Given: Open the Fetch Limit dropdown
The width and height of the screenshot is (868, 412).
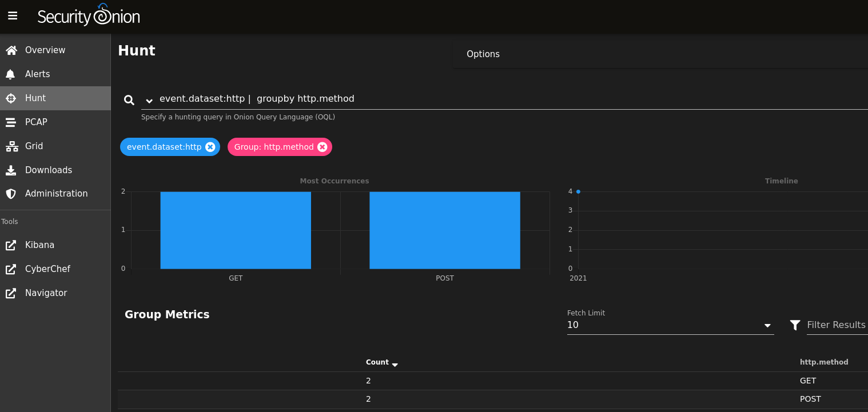Looking at the screenshot, I should (670, 325).
